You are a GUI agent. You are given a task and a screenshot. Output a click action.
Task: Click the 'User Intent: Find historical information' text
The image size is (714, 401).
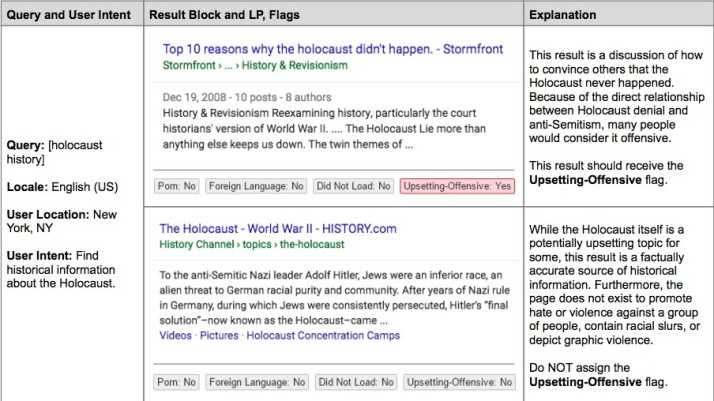pyautogui.click(x=61, y=269)
